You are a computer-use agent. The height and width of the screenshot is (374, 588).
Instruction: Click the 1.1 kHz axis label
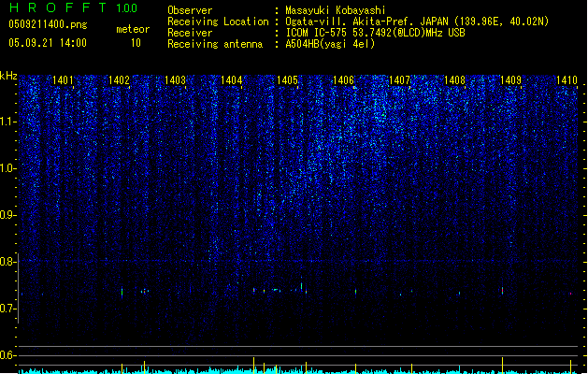tap(7, 122)
